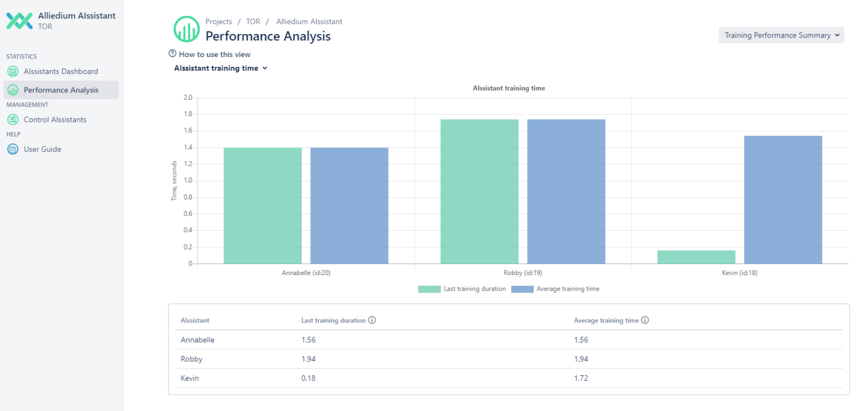Click the User Guide sidebar icon
This screenshot has height=411, width=868.
[13, 150]
